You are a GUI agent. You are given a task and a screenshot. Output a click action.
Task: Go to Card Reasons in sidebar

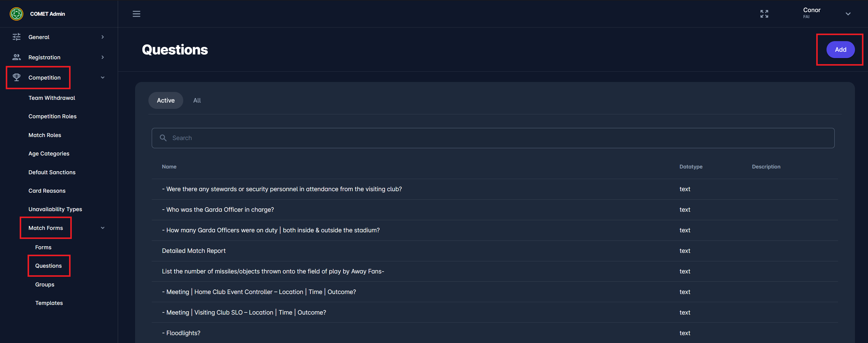pyautogui.click(x=47, y=191)
